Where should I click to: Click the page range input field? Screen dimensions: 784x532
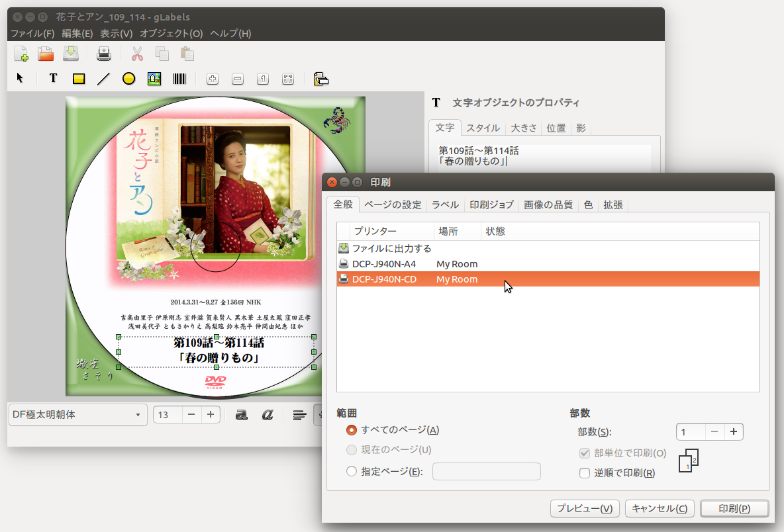[487, 472]
